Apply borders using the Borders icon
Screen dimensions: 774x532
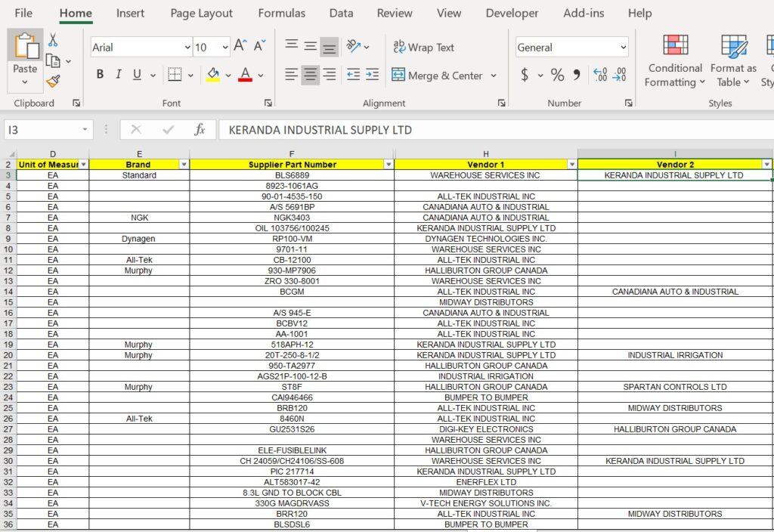tap(175, 75)
